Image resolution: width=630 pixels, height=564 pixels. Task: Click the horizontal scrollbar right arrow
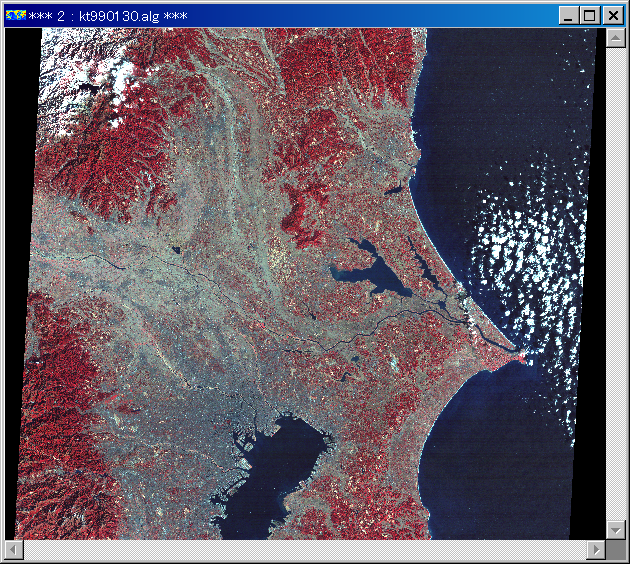coord(596,549)
